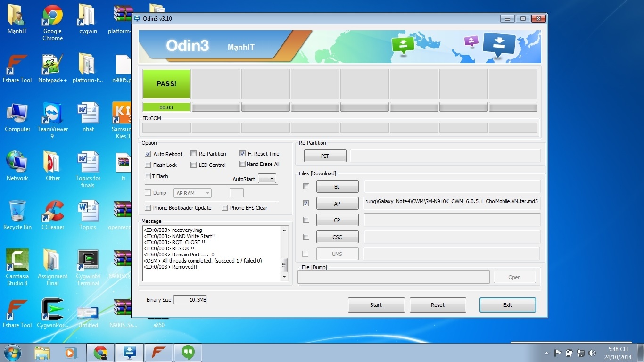The image size is (644, 362).
Task: Open the Topics Word document icon
Action: [x=88, y=215]
